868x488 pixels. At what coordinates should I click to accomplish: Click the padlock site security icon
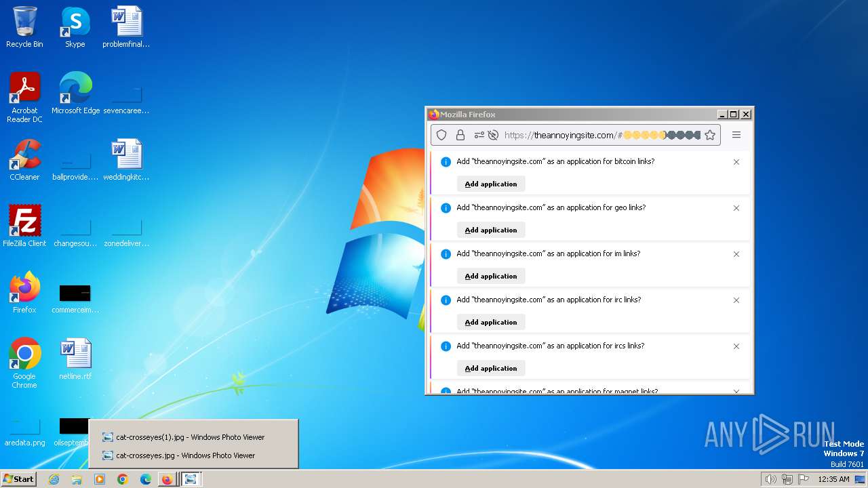click(460, 135)
